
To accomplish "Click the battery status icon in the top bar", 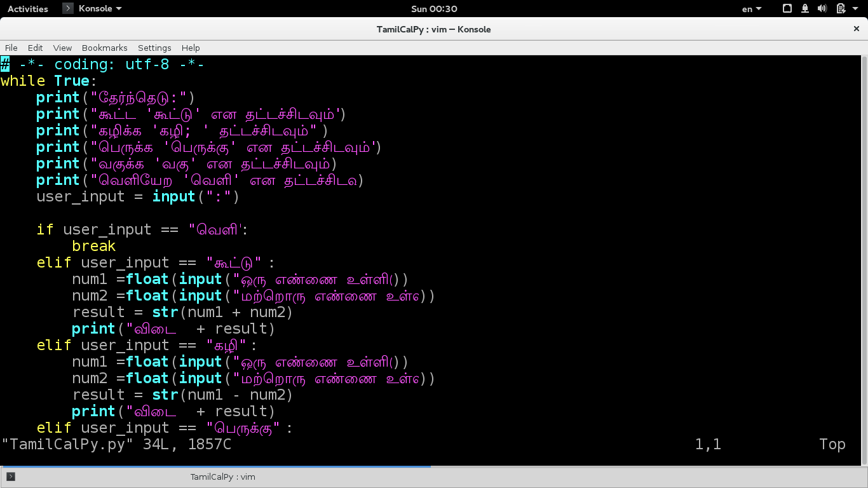I will (x=841, y=8).
